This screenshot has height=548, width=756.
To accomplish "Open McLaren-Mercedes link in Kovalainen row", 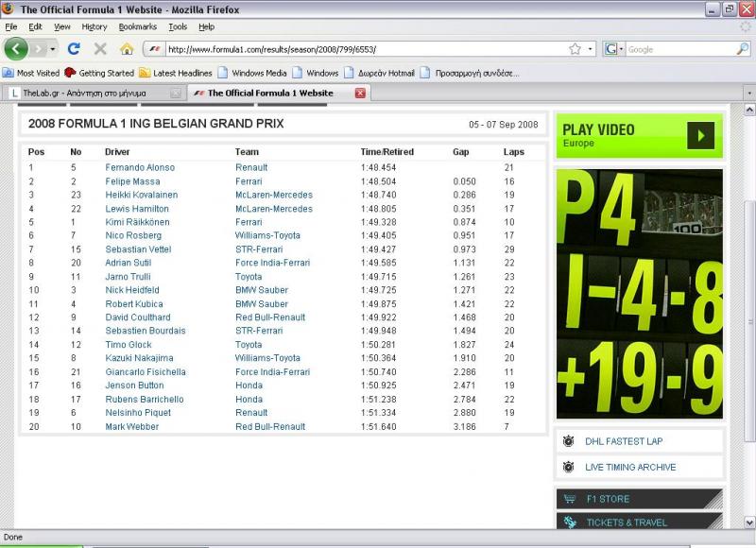I will tap(274, 195).
